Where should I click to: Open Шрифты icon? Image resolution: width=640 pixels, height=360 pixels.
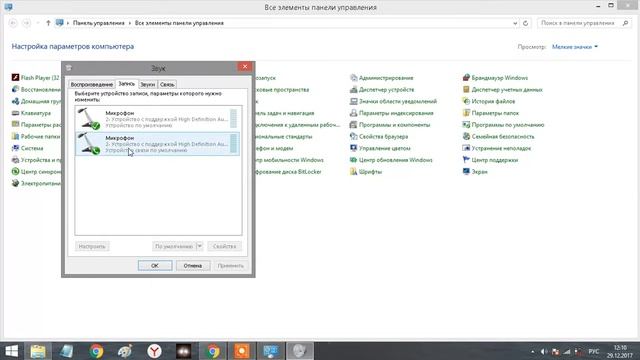click(x=353, y=172)
